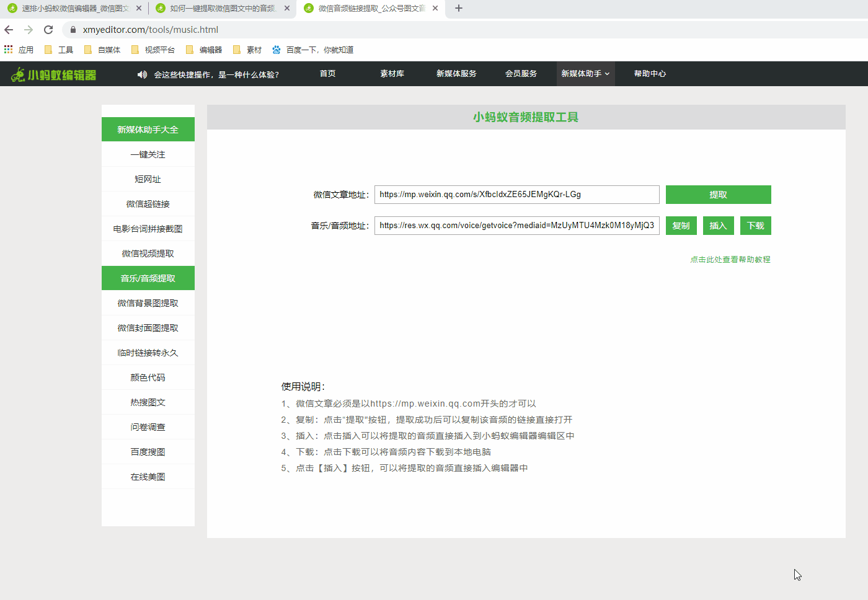Click the 使用说明 heading text
The image size is (868, 600).
(303, 387)
